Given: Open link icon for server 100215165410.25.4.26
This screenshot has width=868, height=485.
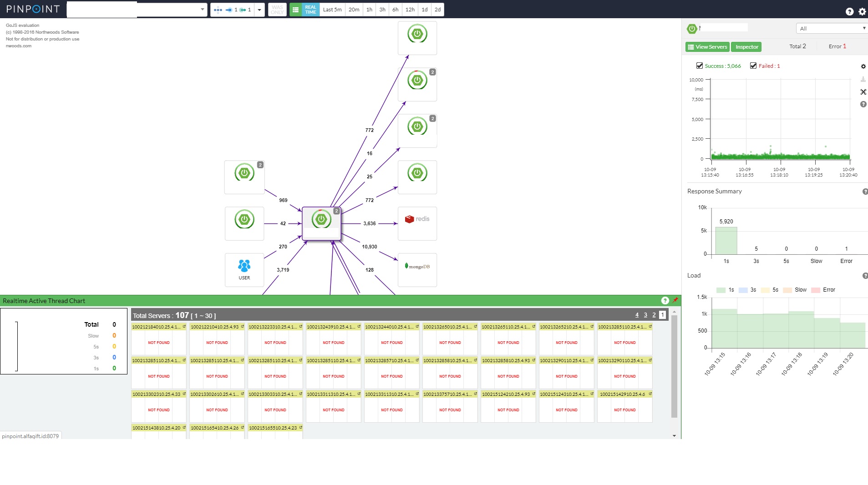Looking at the screenshot, I should tap(243, 428).
